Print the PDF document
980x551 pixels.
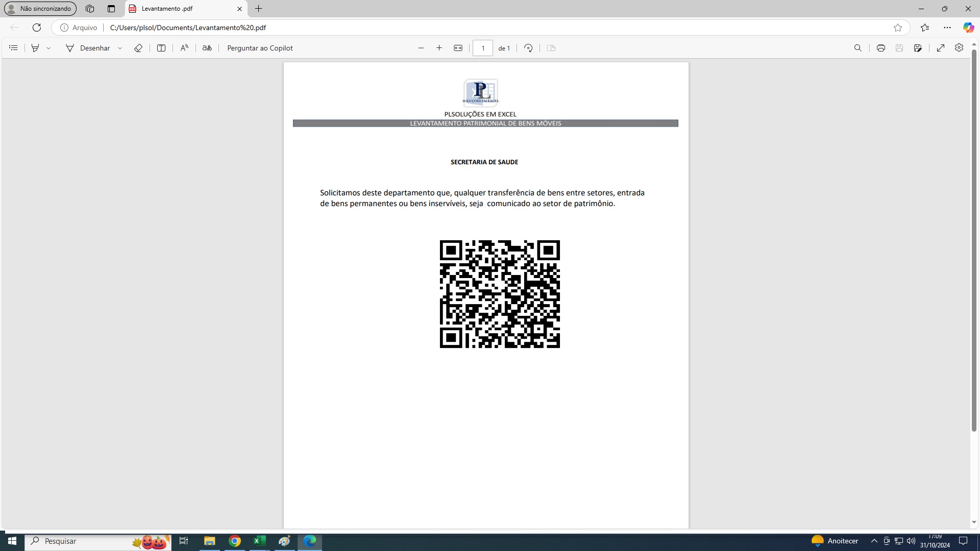pyautogui.click(x=881, y=48)
